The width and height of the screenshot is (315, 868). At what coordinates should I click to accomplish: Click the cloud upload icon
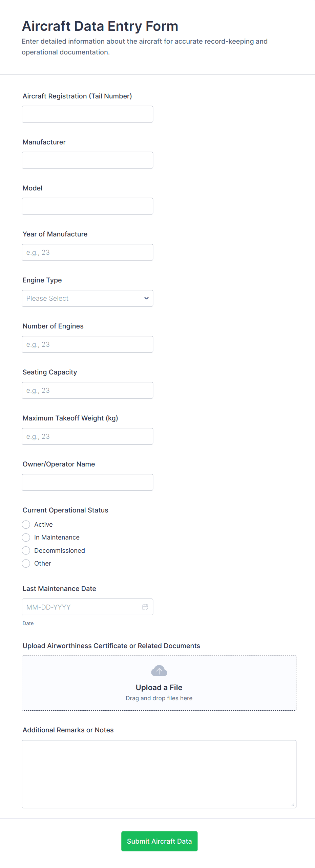[159, 670]
